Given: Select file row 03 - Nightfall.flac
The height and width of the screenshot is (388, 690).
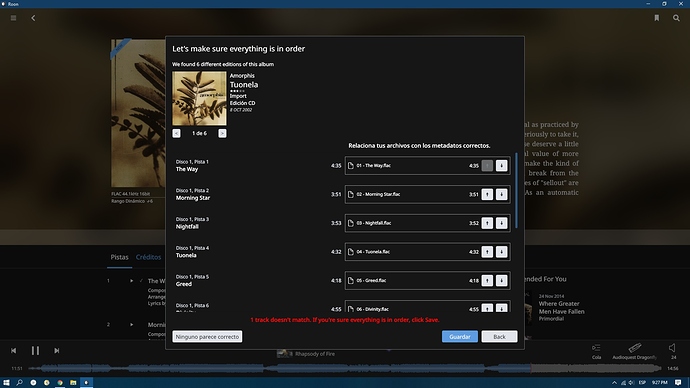Looking at the screenshot, I should [x=427, y=223].
